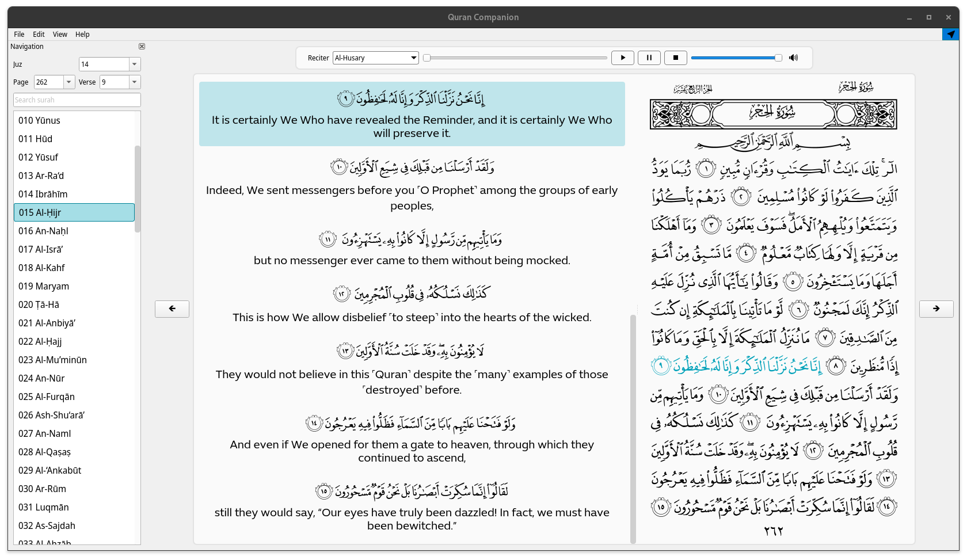Select surah 030 Ar-Rūm
This screenshot has height=560, width=967.
[x=74, y=489]
